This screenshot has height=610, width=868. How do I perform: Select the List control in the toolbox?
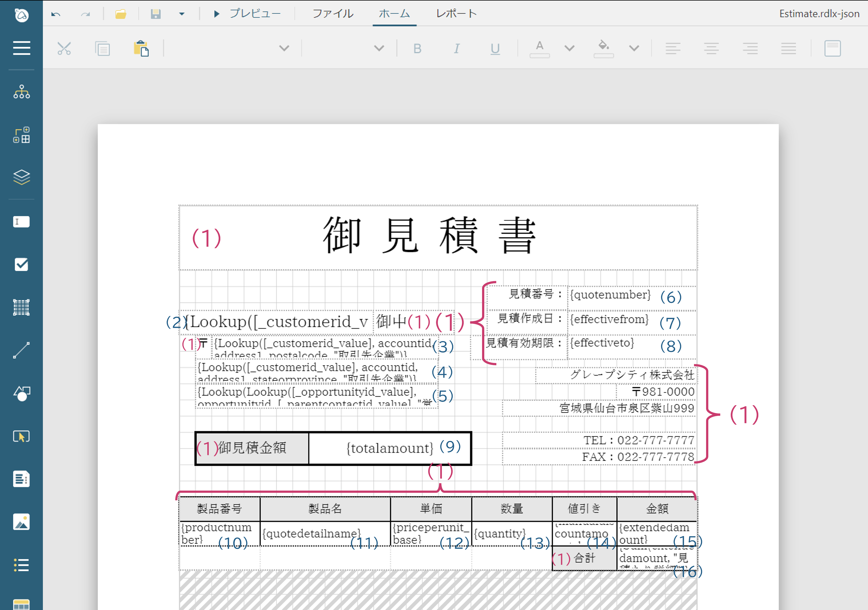[x=21, y=565]
